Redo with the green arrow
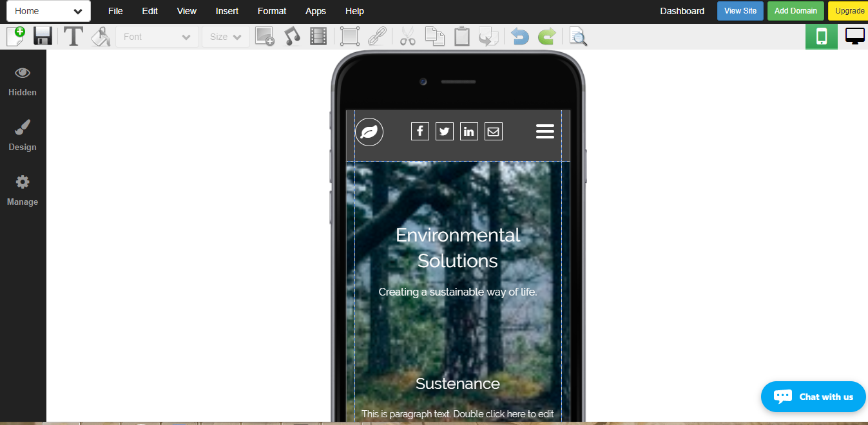Image resolution: width=868 pixels, height=425 pixels. 546,37
